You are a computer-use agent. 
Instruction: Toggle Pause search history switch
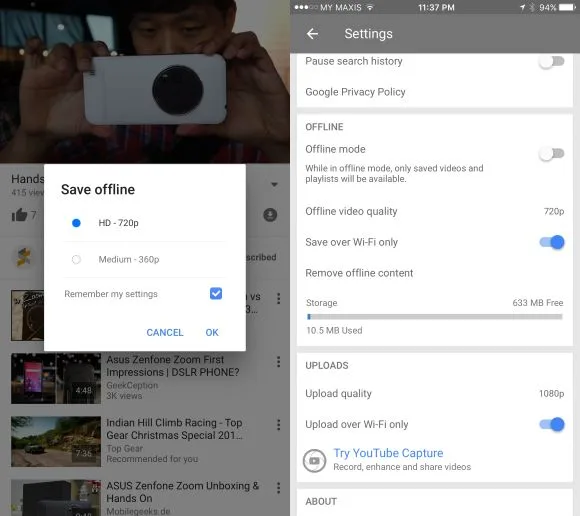point(552,61)
